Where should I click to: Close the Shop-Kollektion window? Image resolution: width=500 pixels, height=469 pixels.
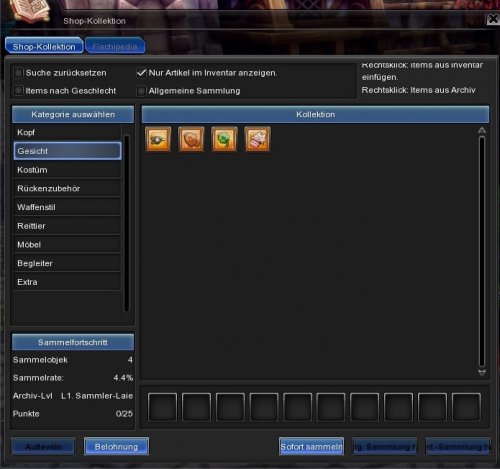(493, 19)
